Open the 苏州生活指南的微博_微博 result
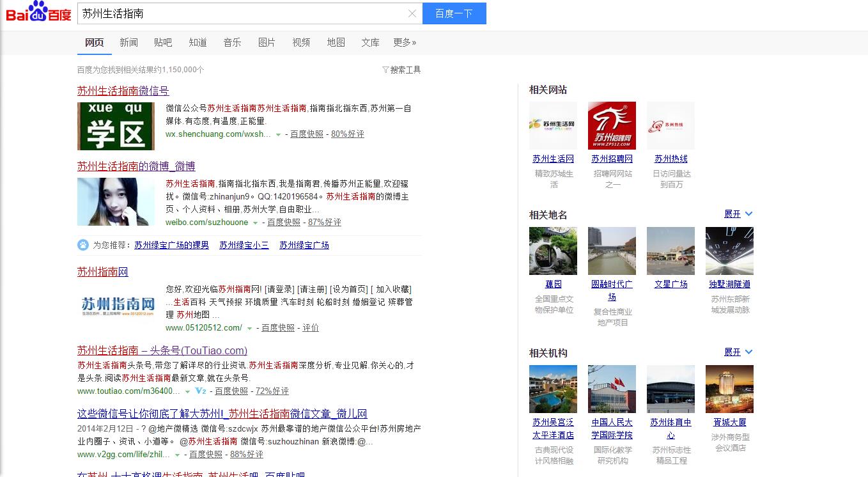 (x=136, y=166)
